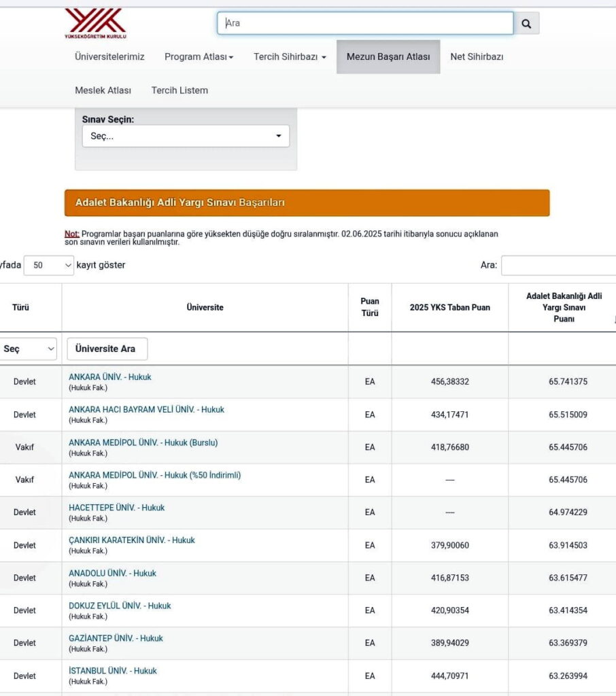The height and width of the screenshot is (696, 616).
Task: Go to Üniversitelerimiz page
Action: (x=109, y=57)
